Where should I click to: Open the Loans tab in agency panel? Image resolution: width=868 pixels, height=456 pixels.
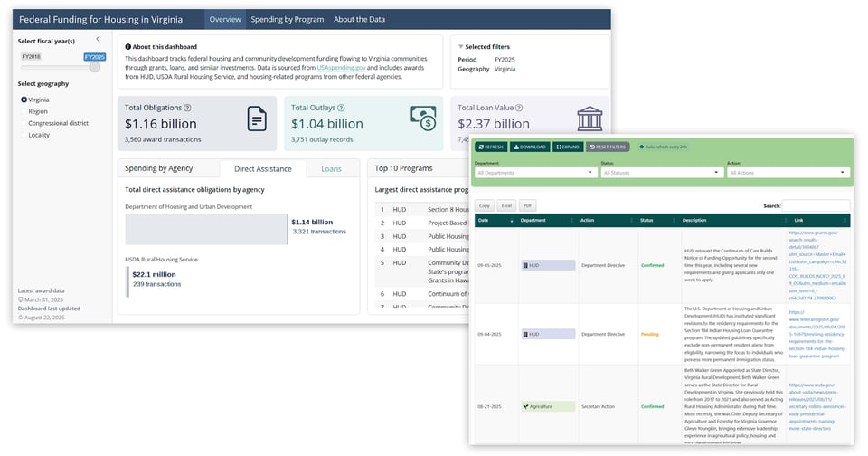(331, 168)
